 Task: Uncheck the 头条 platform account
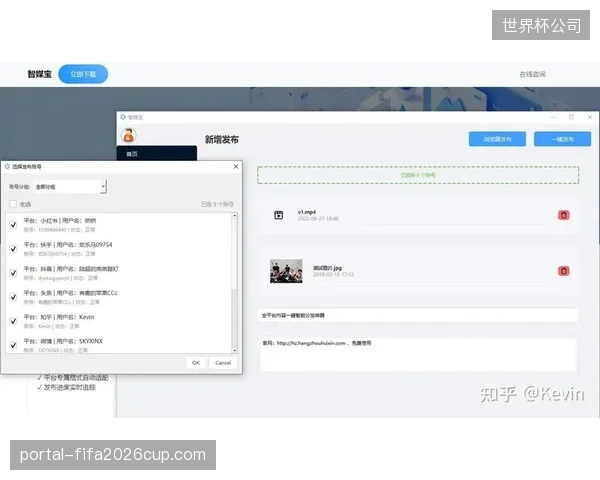pos(13,297)
